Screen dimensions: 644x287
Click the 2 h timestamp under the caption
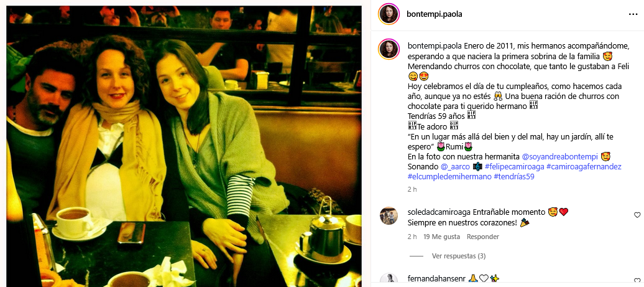(412, 189)
